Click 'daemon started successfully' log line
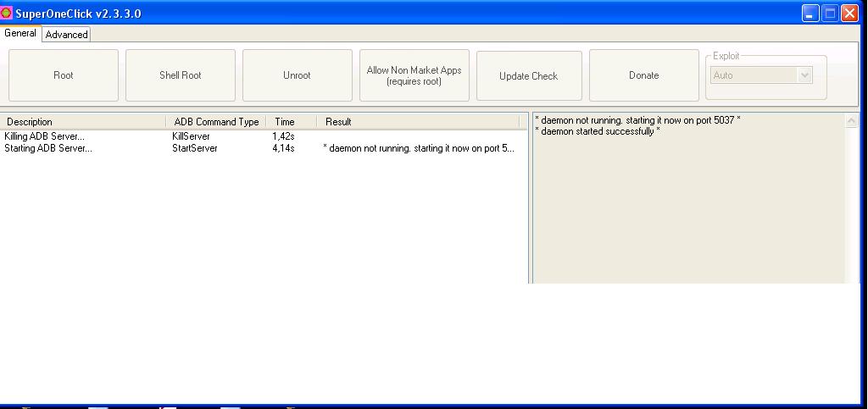The width and height of the screenshot is (868, 409). [598, 131]
